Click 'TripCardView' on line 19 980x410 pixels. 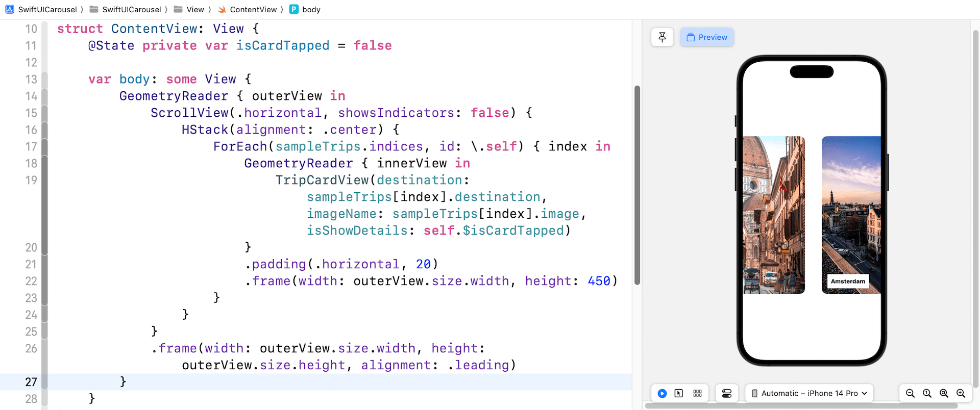[x=322, y=180]
